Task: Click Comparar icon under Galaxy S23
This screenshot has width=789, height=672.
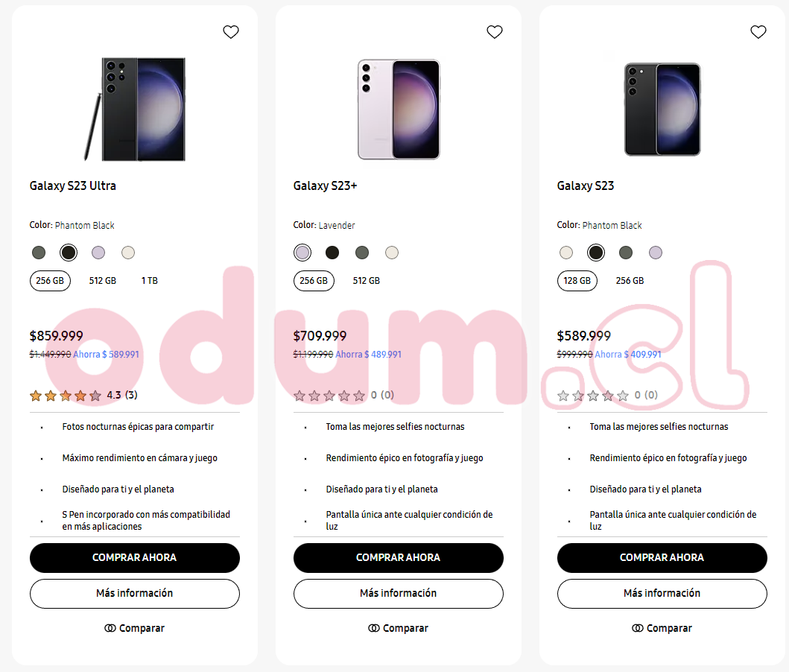Action: click(638, 628)
